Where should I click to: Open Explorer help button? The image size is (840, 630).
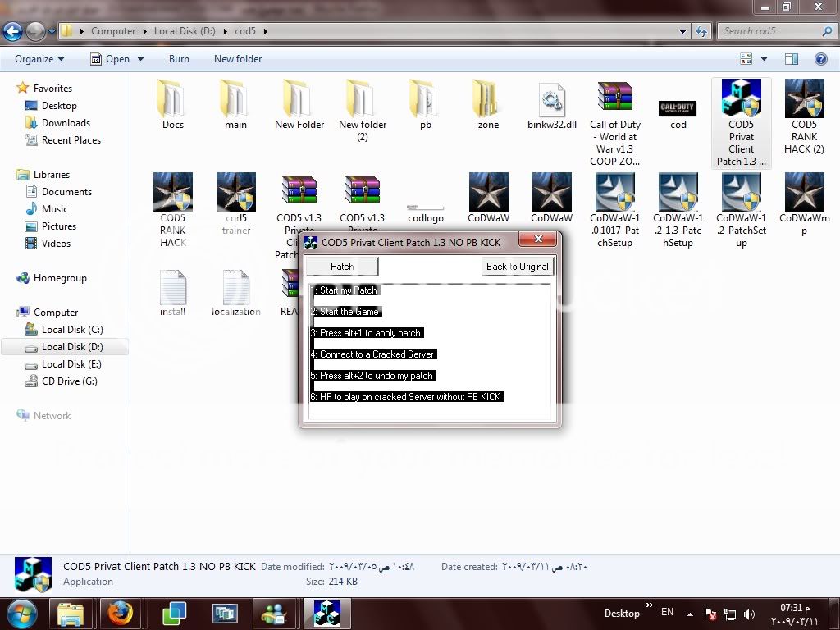click(820, 59)
